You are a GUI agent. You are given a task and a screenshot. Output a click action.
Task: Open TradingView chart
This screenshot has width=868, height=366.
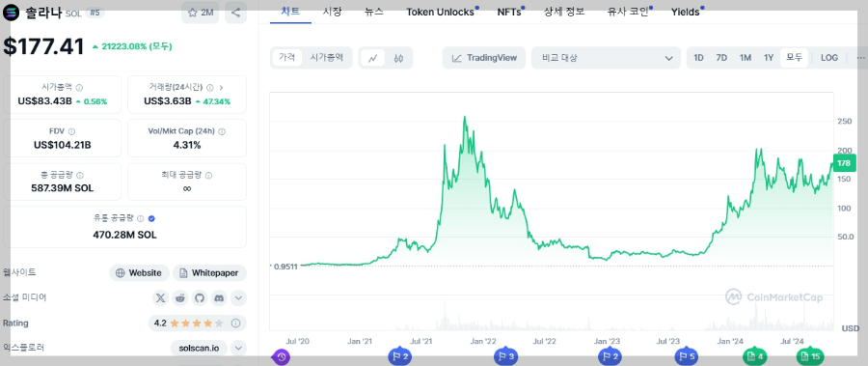(x=484, y=58)
